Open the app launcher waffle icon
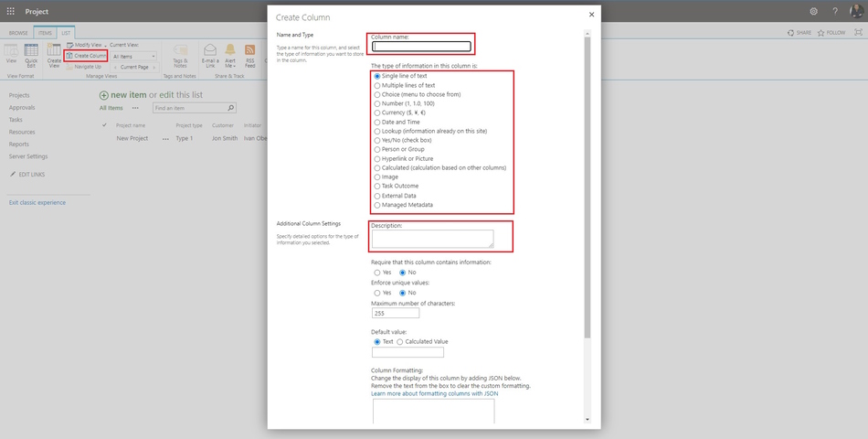 click(x=11, y=11)
